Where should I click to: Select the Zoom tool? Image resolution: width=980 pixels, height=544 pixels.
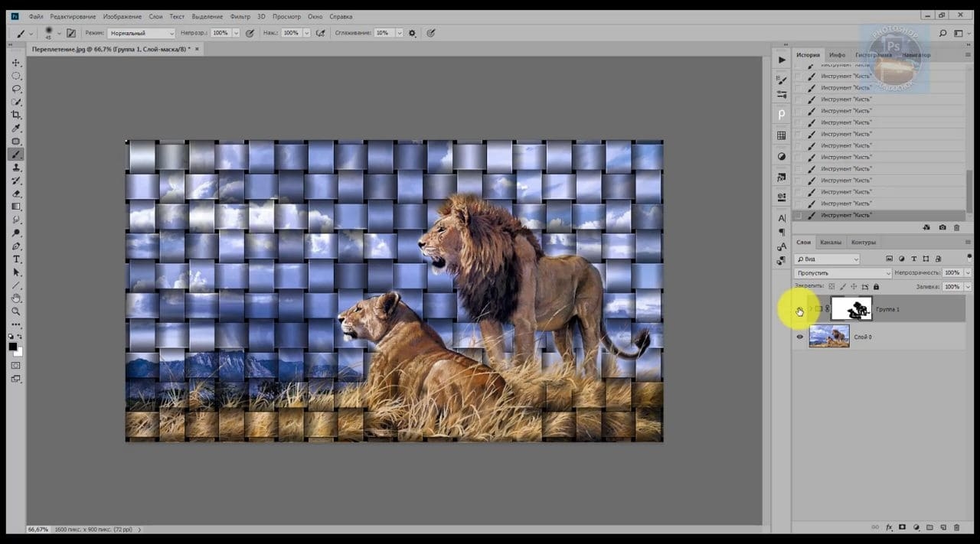tap(16, 311)
